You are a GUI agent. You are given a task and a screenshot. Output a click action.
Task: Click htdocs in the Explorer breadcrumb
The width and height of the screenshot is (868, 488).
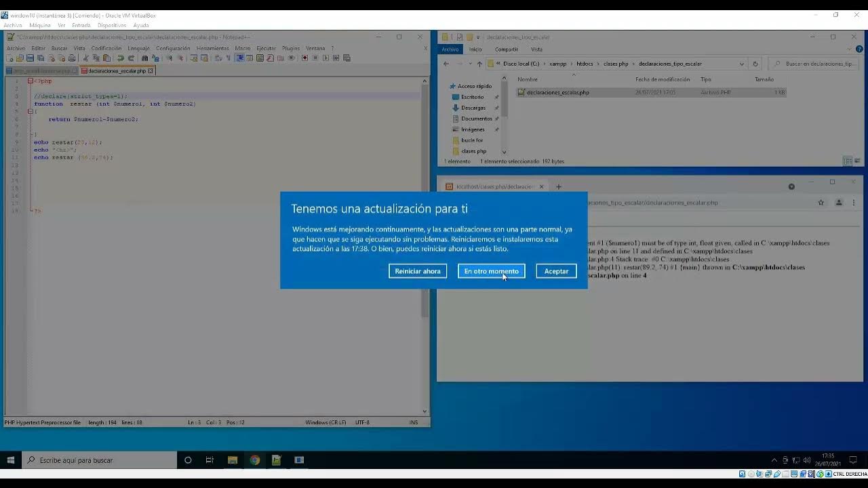(585, 64)
